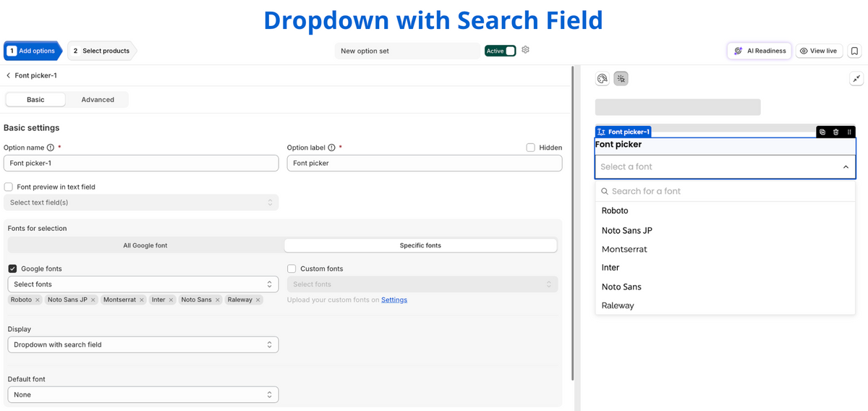Duplicate the Font picker-1 element
This screenshot has width=868, height=411.
(822, 132)
